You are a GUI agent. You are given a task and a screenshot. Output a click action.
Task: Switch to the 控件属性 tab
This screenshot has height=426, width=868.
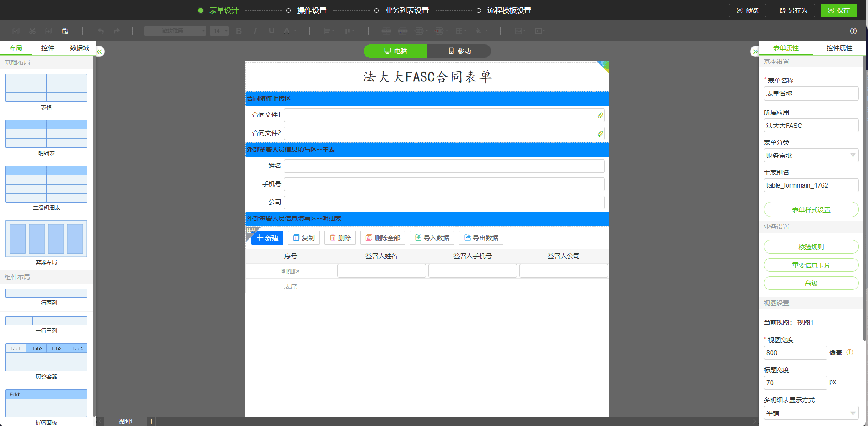coord(839,48)
